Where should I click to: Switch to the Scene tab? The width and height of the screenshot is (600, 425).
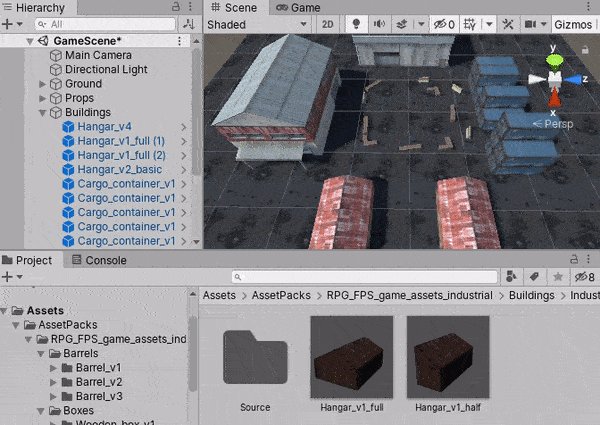click(x=234, y=7)
